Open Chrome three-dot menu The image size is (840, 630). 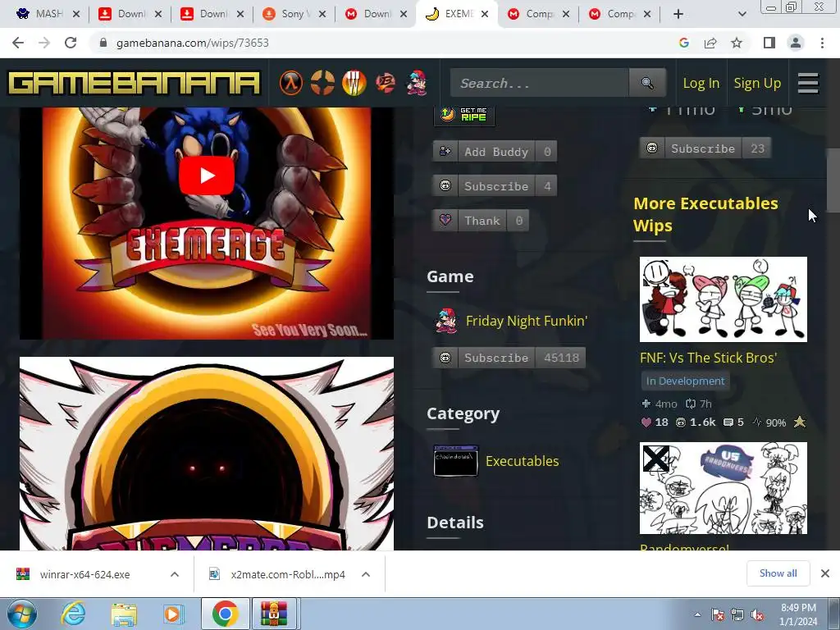pos(822,43)
